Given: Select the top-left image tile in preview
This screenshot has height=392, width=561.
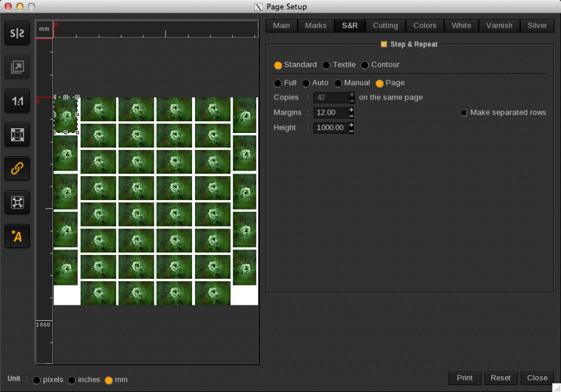Looking at the screenshot, I should pyautogui.click(x=65, y=115).
